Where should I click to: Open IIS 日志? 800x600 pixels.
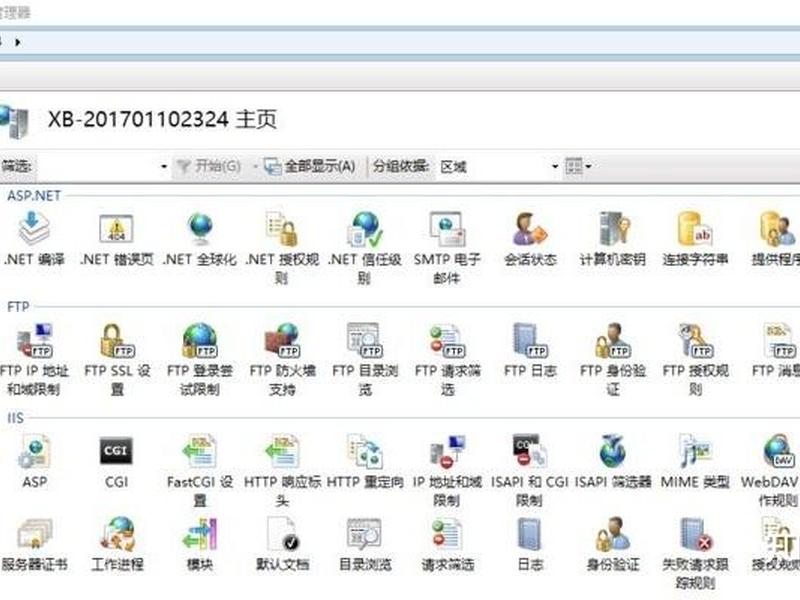530,544
